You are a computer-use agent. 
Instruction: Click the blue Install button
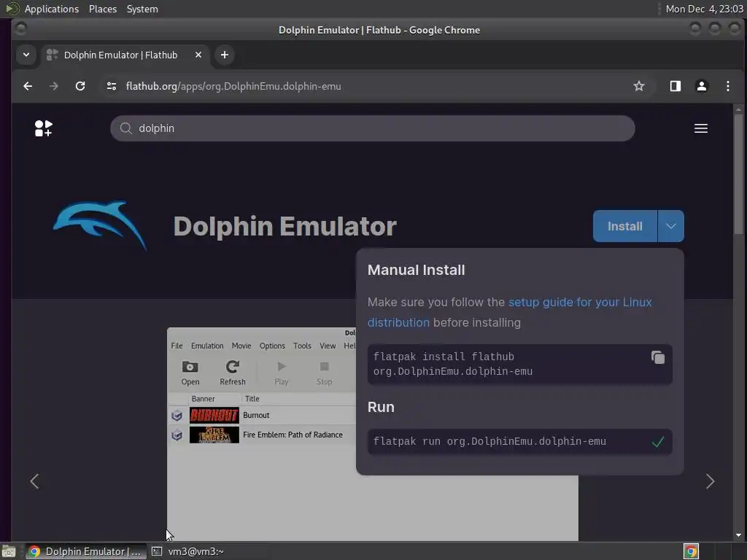[x=624, y=226]
